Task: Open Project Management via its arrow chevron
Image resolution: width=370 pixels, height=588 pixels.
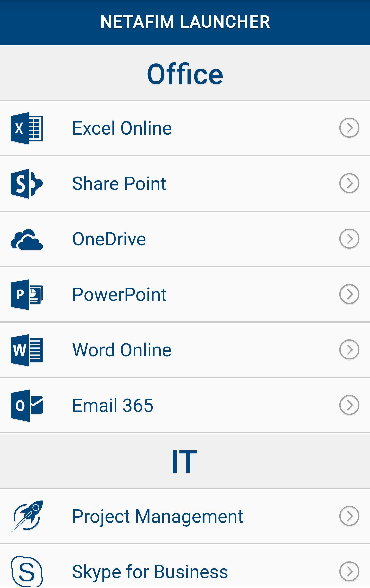Action: pos(349,516)
